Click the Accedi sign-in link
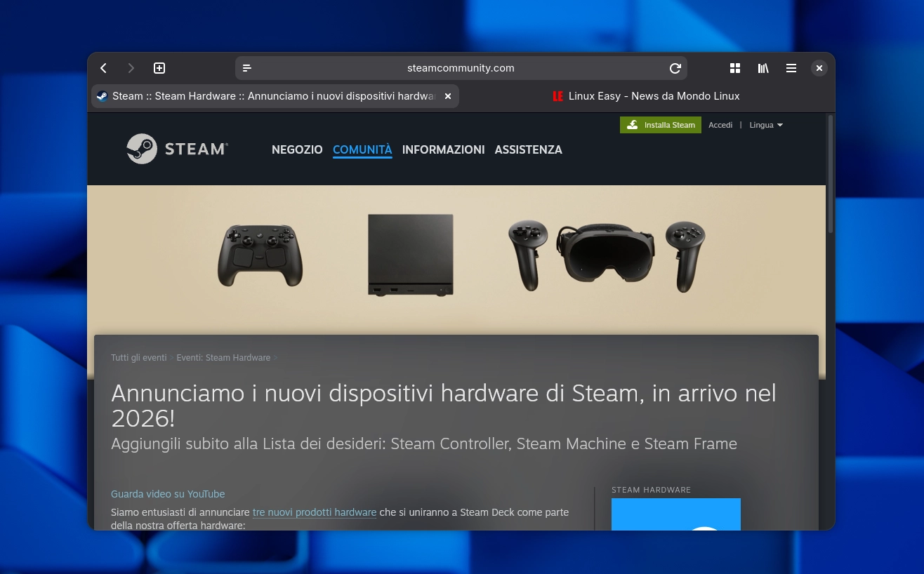The width and height of the screenshot is (924, 574). [720, 125]
